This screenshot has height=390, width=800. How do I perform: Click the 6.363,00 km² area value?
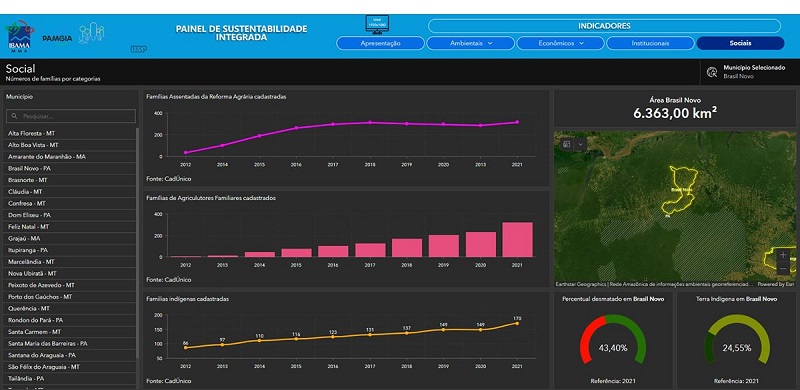coord(675,113)
